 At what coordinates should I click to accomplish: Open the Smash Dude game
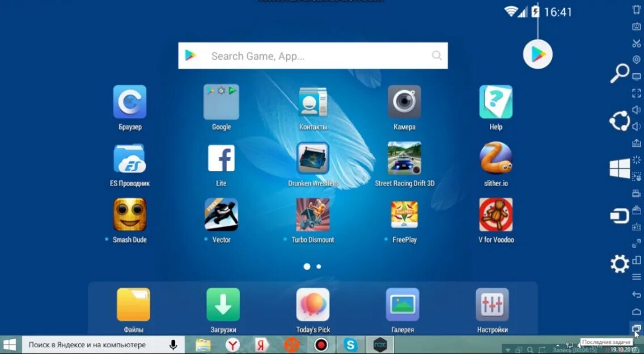point(130,214)
